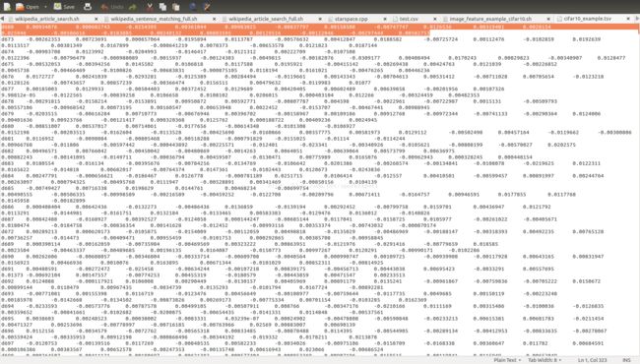Click the Ln 1, Col 323 indicator
This screenshot has width=640, height=364.
tap(592, 360)
